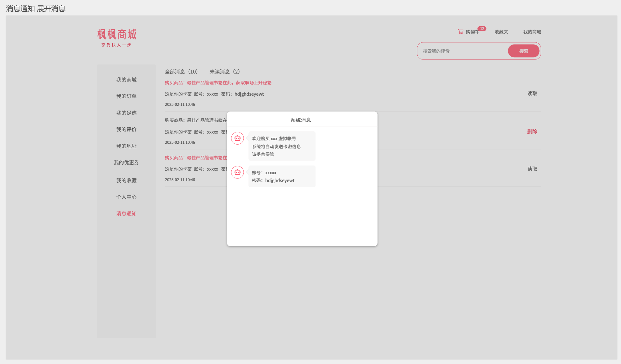Click the shopping cart icon

(460, 32)
